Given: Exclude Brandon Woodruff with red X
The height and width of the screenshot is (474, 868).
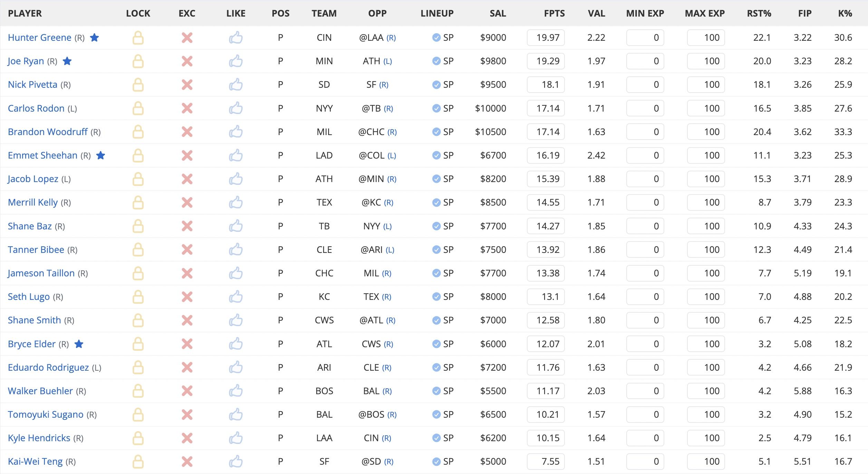Looking at the screenshot, I should 187,132.
